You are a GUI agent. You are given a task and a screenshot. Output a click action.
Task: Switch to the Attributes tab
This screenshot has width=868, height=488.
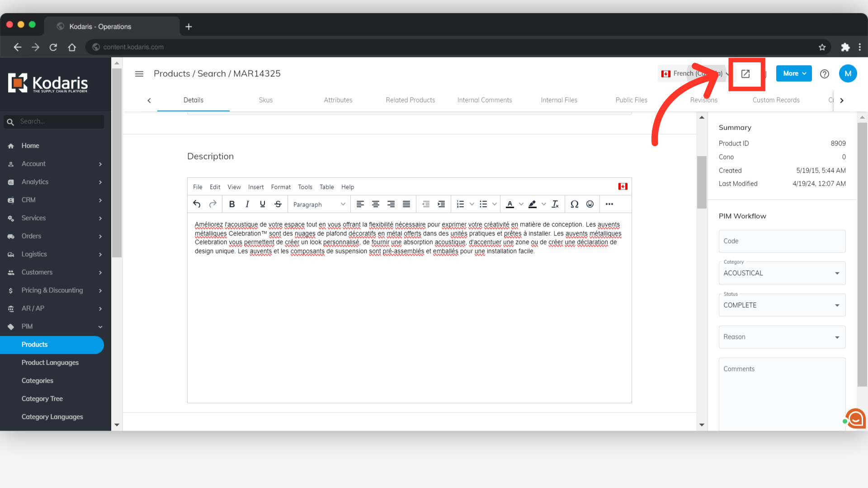[338, 100]
